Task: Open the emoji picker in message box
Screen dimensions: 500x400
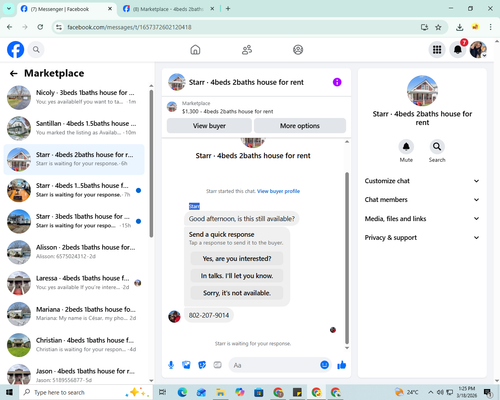Action: (x=324, y=365)
